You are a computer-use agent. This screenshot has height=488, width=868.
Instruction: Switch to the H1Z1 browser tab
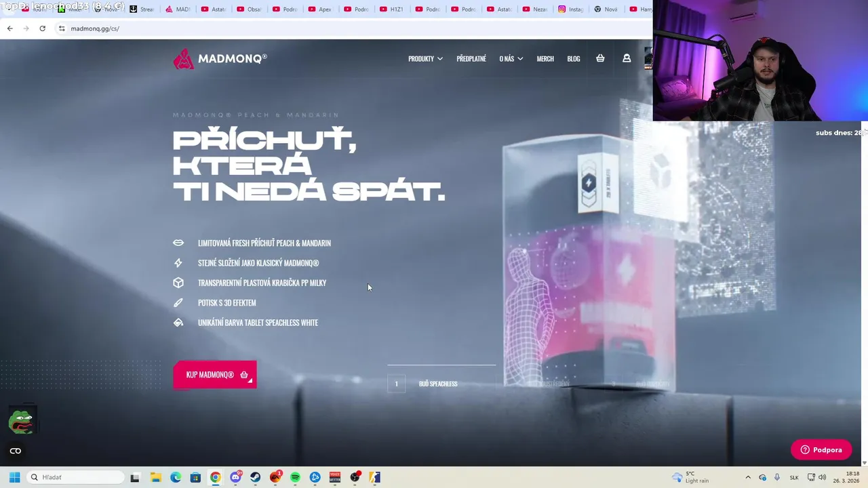(393, 9)
